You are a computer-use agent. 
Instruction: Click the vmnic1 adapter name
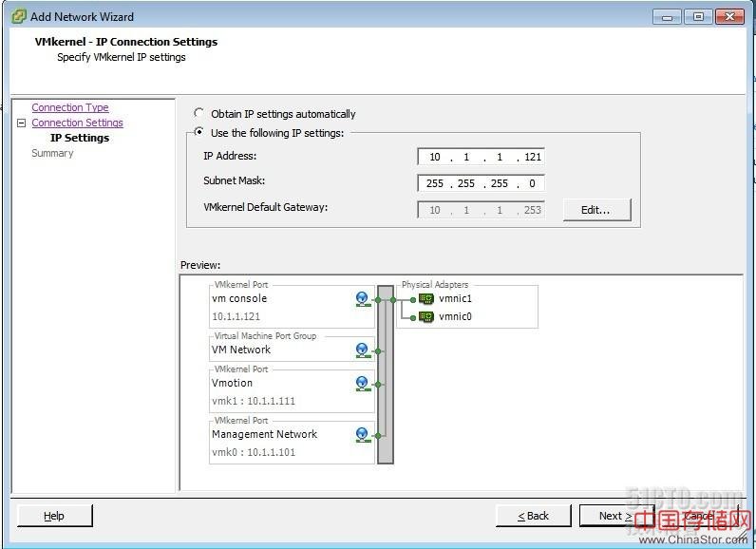(455, 299)
